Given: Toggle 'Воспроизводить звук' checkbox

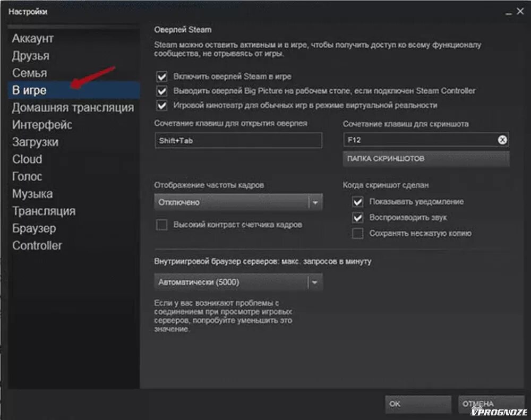Looking at the screenshot, I should pos(357,218).
